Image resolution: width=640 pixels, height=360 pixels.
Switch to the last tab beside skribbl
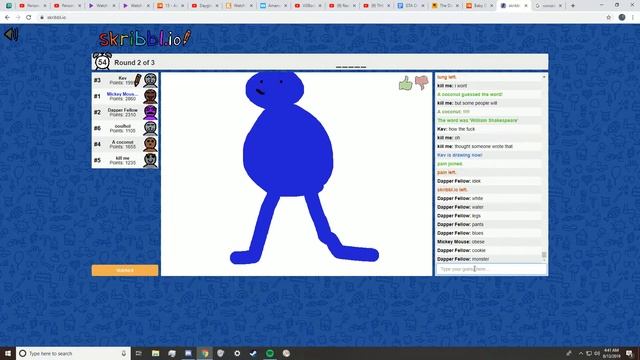(549, 6)
